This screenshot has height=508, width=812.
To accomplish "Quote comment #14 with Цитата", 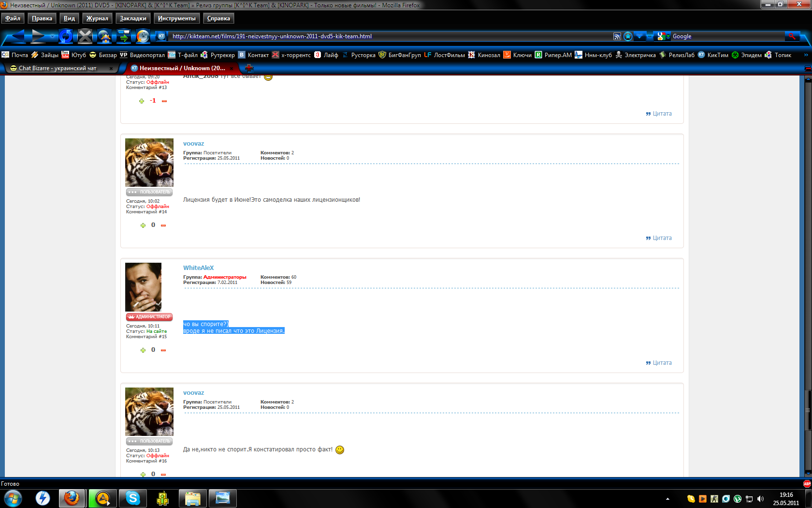I will click(659, 238).
